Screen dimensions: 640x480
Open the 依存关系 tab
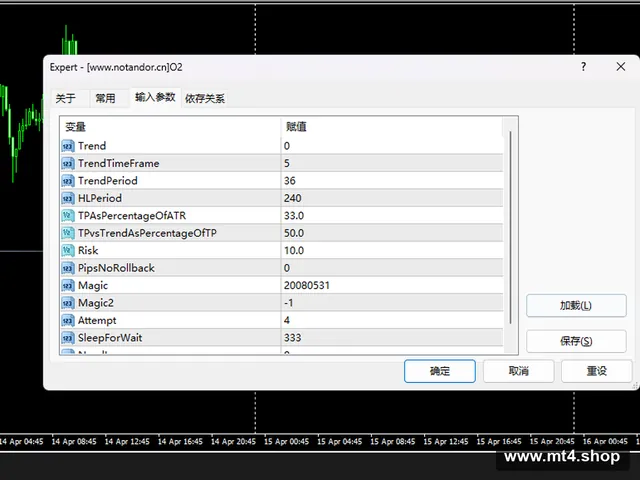(x=205, y=98)
